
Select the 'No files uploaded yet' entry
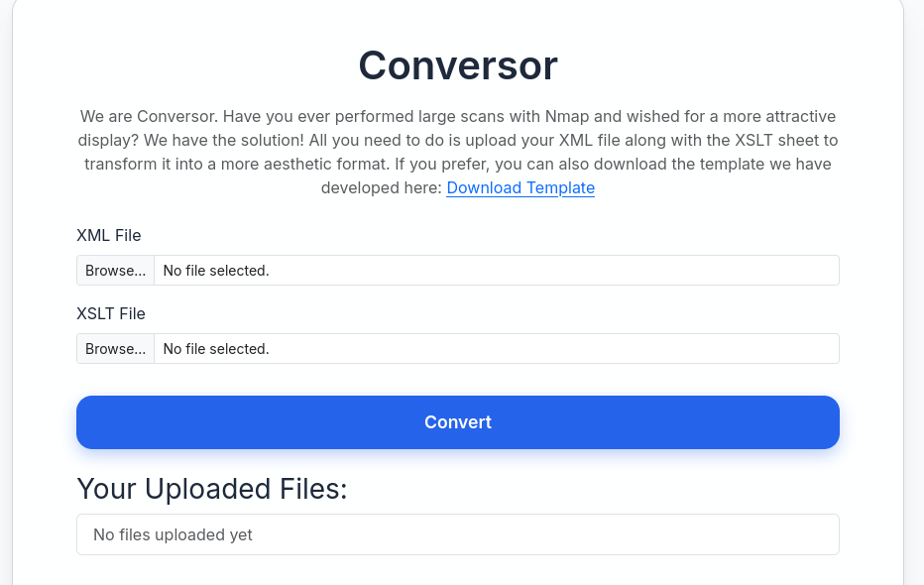pos(173,534)
